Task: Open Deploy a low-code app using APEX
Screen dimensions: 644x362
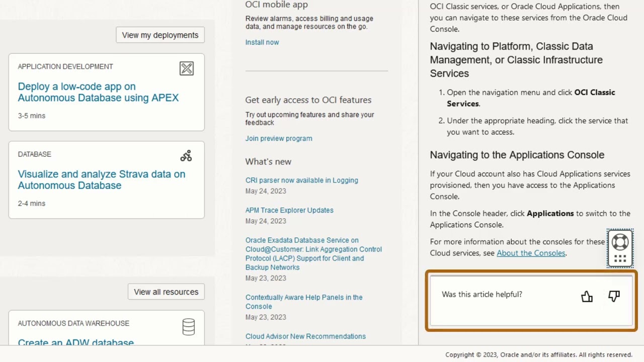Action: point(98,92)
